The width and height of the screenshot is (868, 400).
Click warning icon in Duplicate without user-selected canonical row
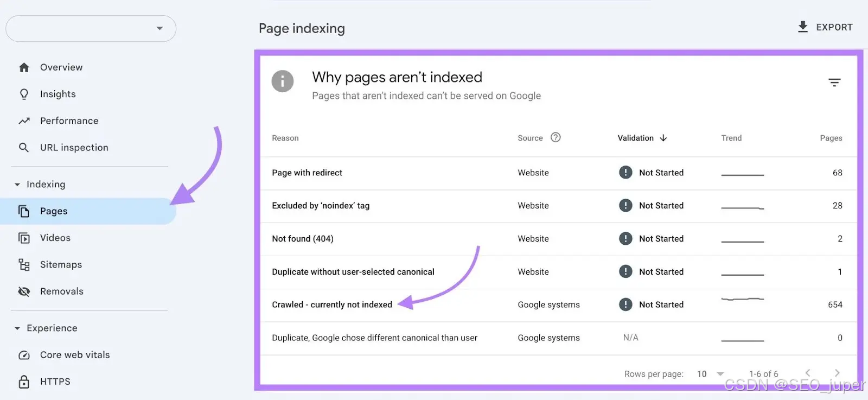pyautogui.click(x=626, y=271)
